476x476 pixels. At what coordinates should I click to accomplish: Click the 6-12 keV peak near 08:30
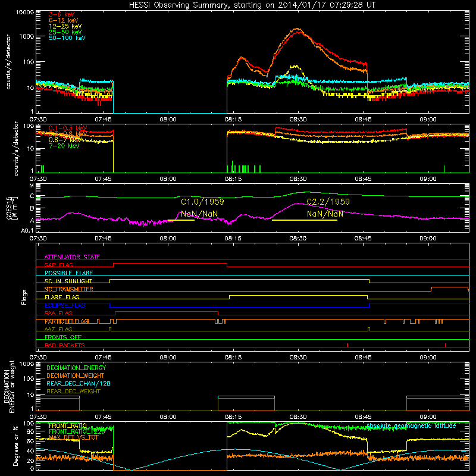[297, 29]
